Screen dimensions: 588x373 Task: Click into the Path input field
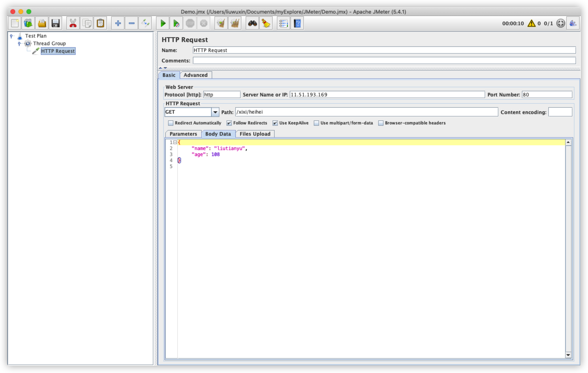[366, 112]
